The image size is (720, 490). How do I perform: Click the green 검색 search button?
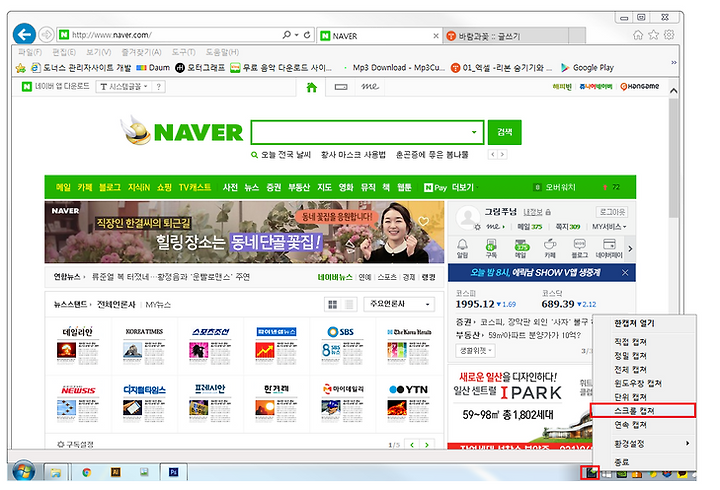(x=504, y=132)
